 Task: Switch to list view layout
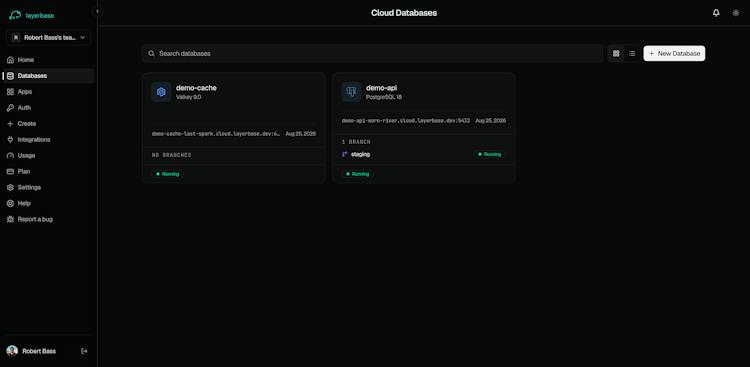632,54
